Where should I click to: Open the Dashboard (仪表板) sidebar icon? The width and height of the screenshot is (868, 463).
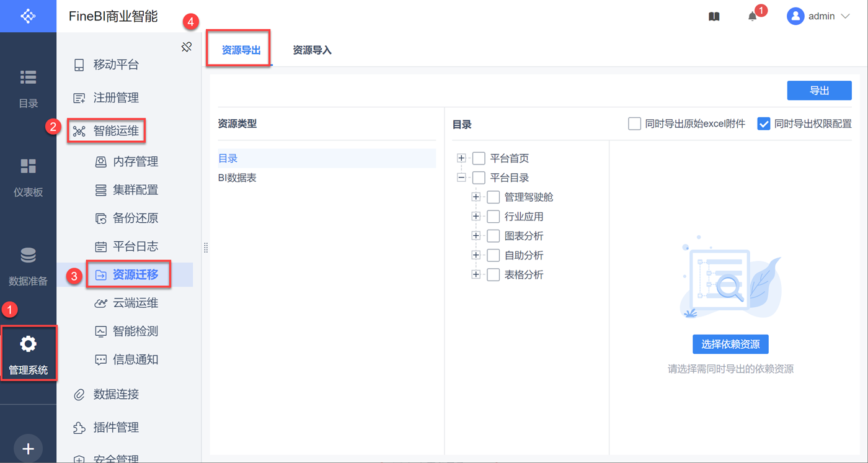29,177
